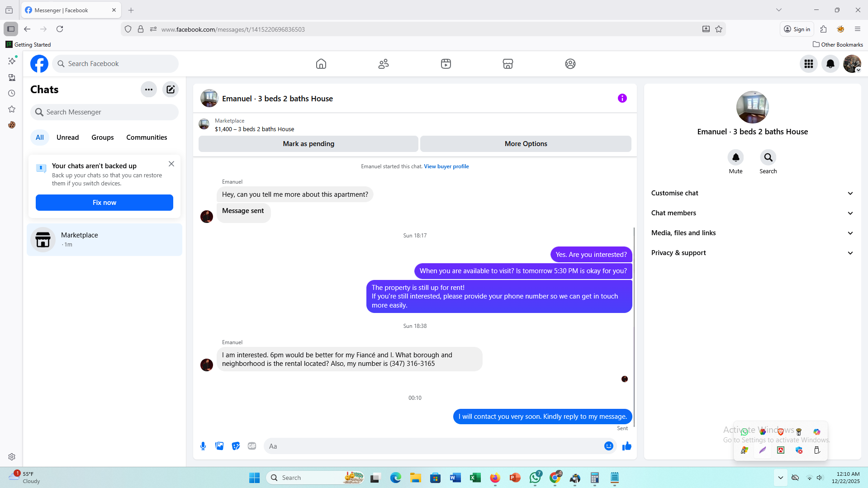Open the Other Bookmarks folder
This screenshot has height=488, width=868.
pos(838,44)
